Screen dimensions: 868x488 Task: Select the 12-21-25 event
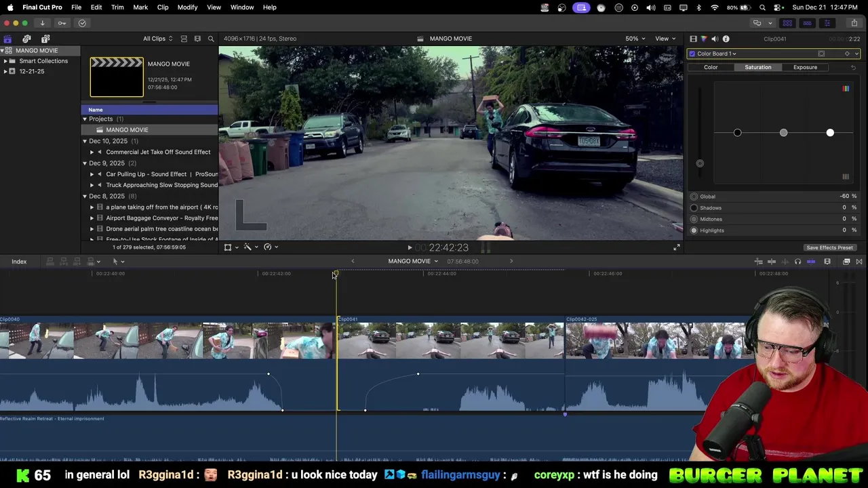31,71
